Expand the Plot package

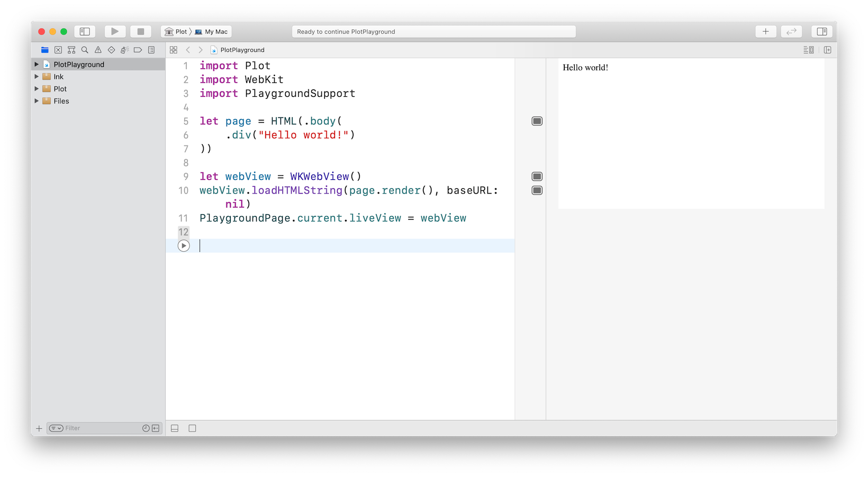click(x=37, y=88)
